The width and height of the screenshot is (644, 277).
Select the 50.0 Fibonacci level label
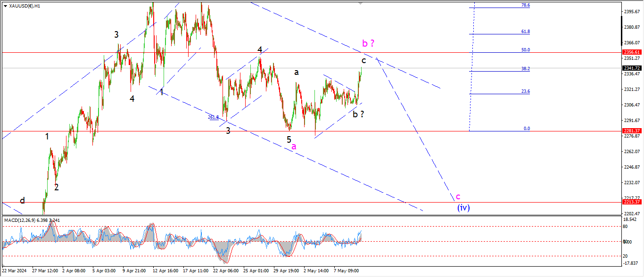coord(525,49)
